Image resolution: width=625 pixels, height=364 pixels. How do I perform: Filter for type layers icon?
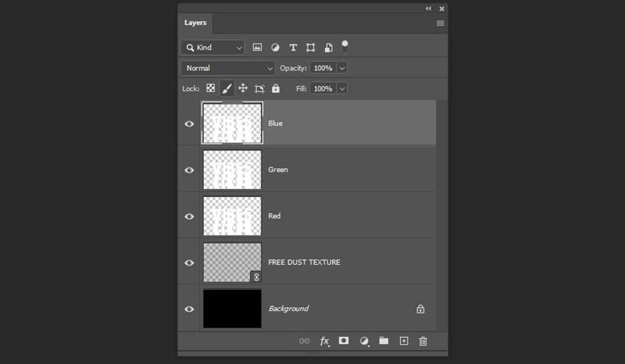point(293,48)
